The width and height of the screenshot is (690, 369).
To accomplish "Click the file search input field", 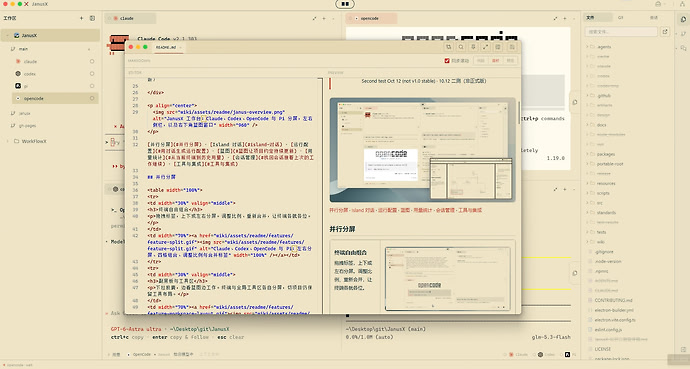I will coord(621,32).
